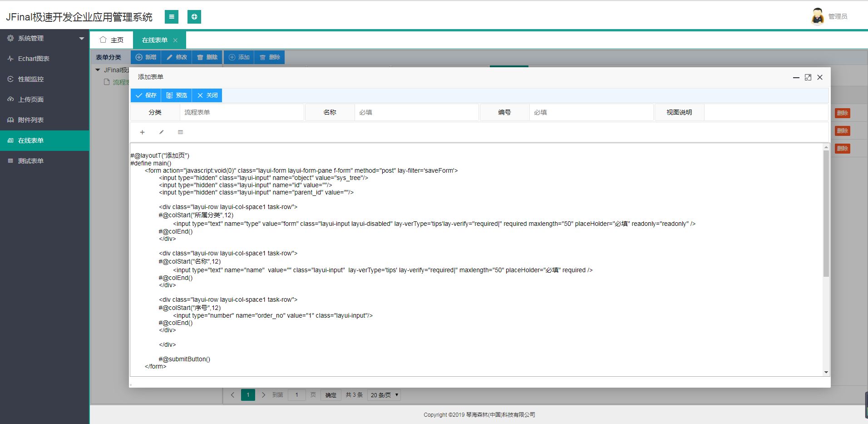Expand the 系统管理 sidebar menu
This screenshot has width=868, height=424.
pos(44,38)
